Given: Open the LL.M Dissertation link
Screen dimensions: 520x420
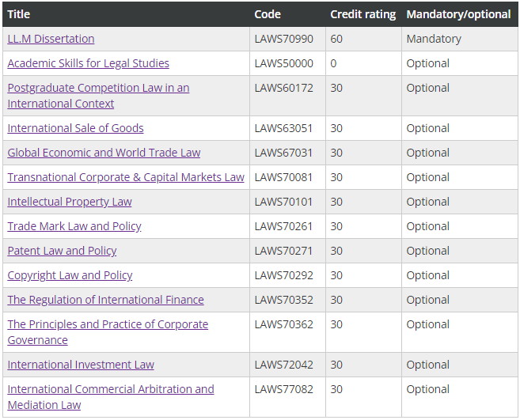Looking at the screenshot, I should (51, 39).
